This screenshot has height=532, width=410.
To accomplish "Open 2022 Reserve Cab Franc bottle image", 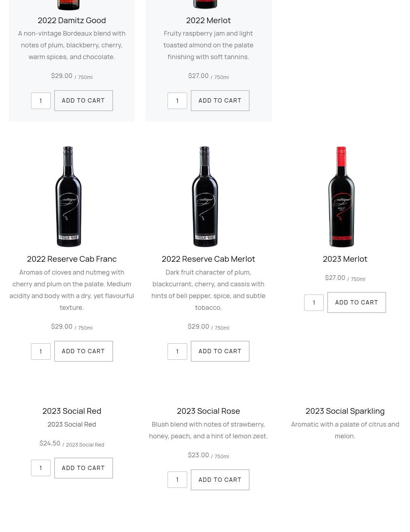I will (68, 197).
